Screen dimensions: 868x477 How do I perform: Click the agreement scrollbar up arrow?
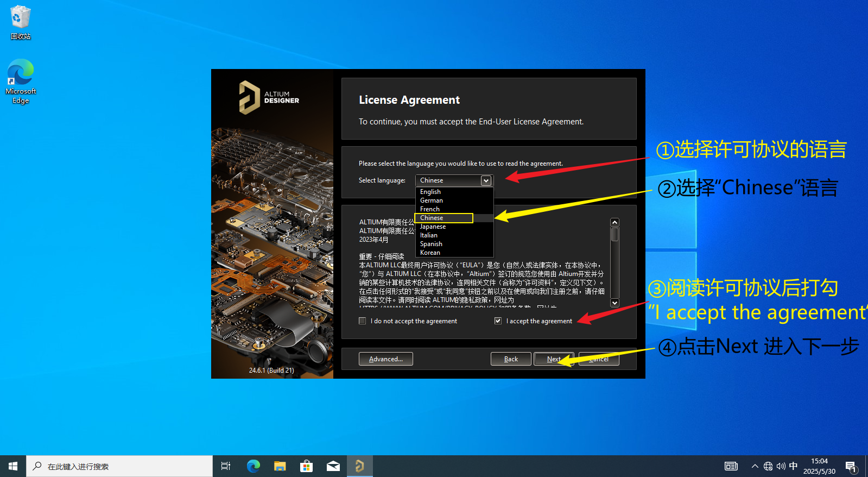614,222
